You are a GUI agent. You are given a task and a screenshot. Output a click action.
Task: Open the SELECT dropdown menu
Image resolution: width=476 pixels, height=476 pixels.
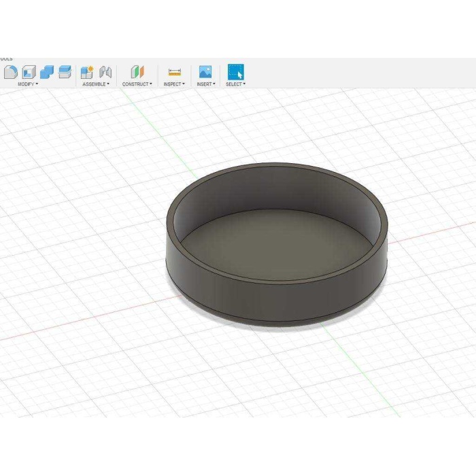pyautogui.click(x=235, y=84)
